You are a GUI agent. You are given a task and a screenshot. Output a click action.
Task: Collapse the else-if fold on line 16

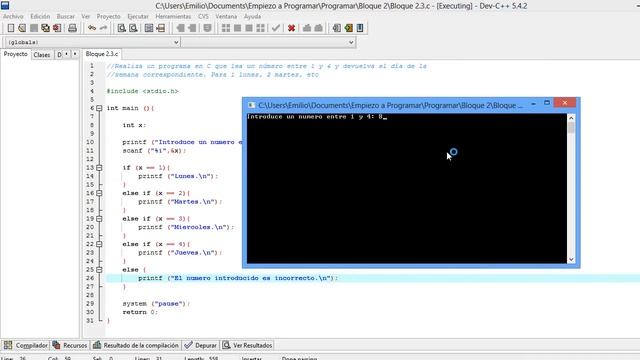pos(99,193)
